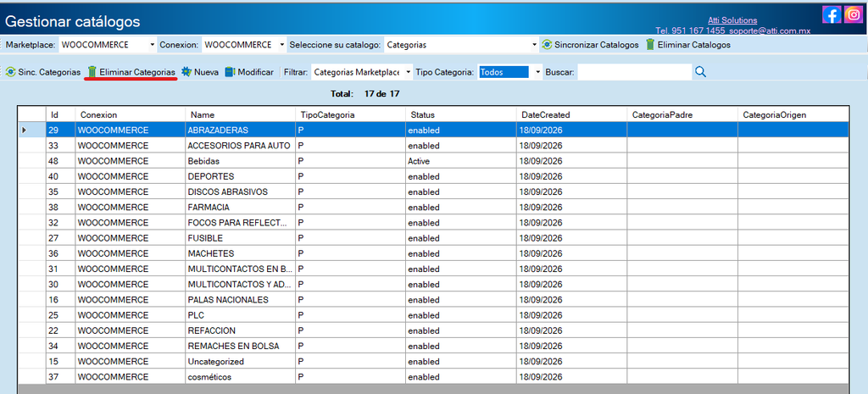
Task: Select the FOCOS PARA REFLECT... cell
Action: (240, 223)
